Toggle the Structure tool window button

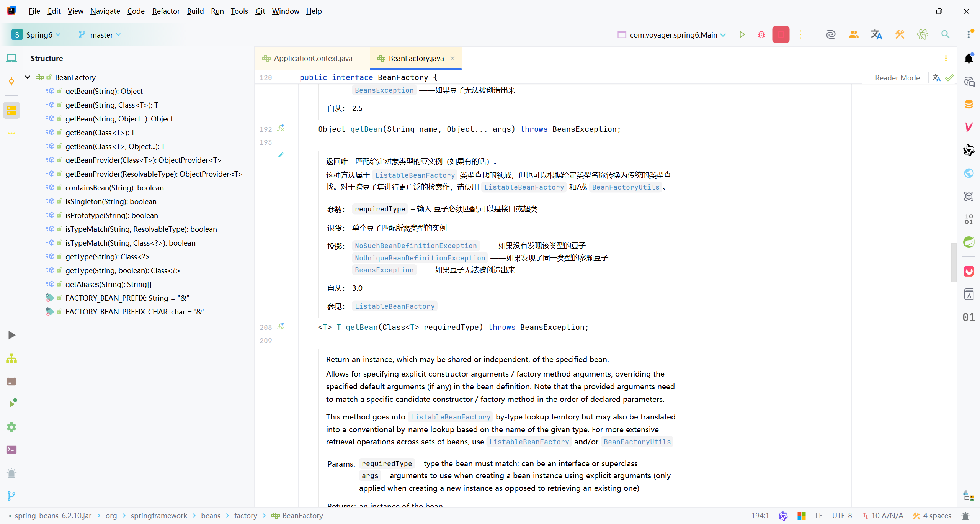pos(11,111)
